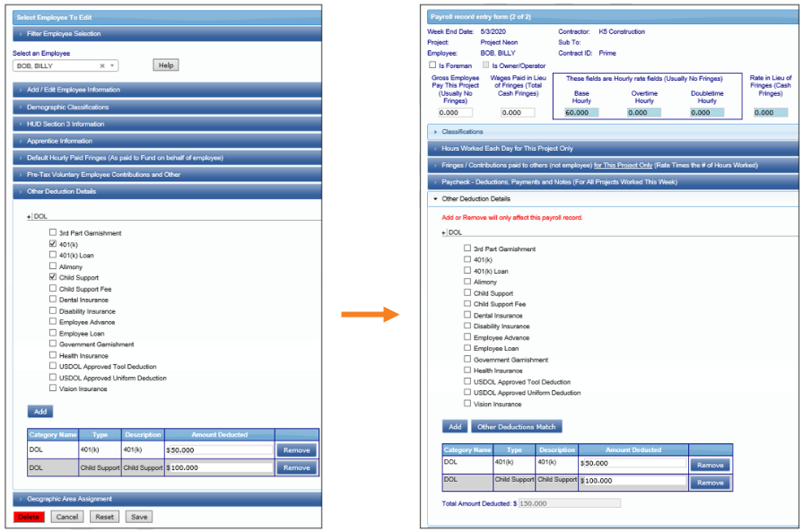The height and width of the screenshot is (532, 803).
Task: Check Disability Insurance in employee panel
Action: point(53,310)
